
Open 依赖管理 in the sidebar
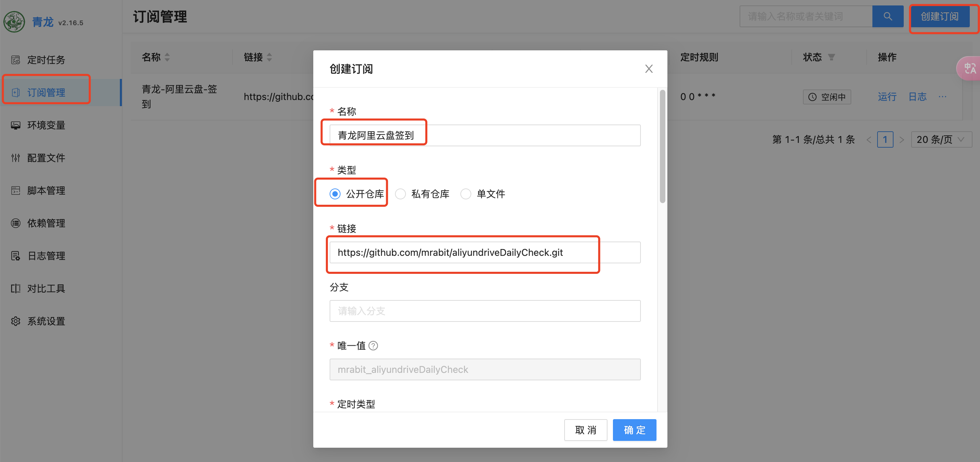(x=61, y=223)
